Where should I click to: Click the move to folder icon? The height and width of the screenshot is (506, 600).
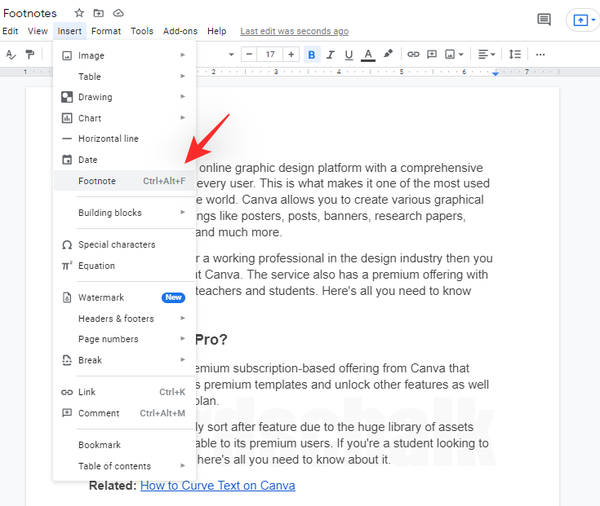click(x=98, y=13)
